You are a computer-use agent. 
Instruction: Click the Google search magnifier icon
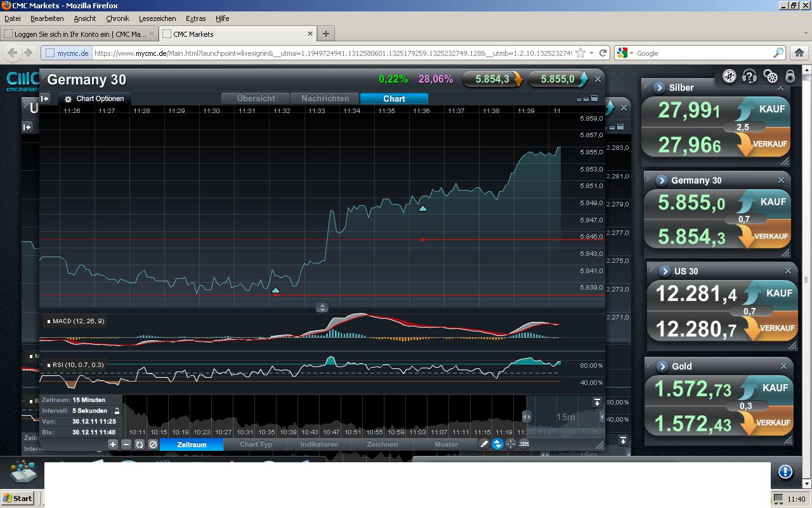778,53
